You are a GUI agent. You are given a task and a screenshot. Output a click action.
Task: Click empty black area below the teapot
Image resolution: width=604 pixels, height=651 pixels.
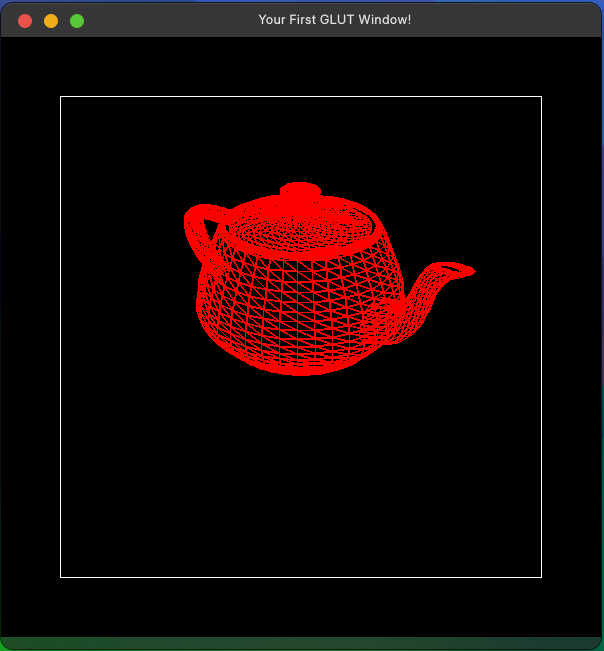coord(300,470)
